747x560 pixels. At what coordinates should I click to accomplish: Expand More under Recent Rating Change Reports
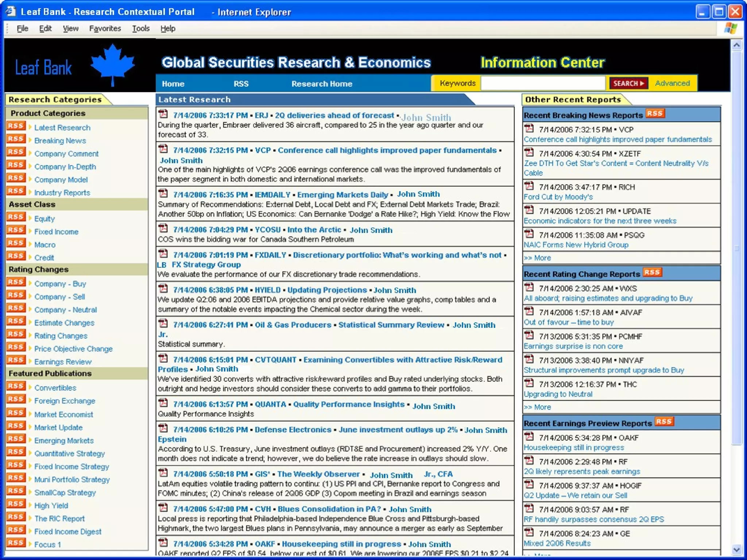[537, 407]
